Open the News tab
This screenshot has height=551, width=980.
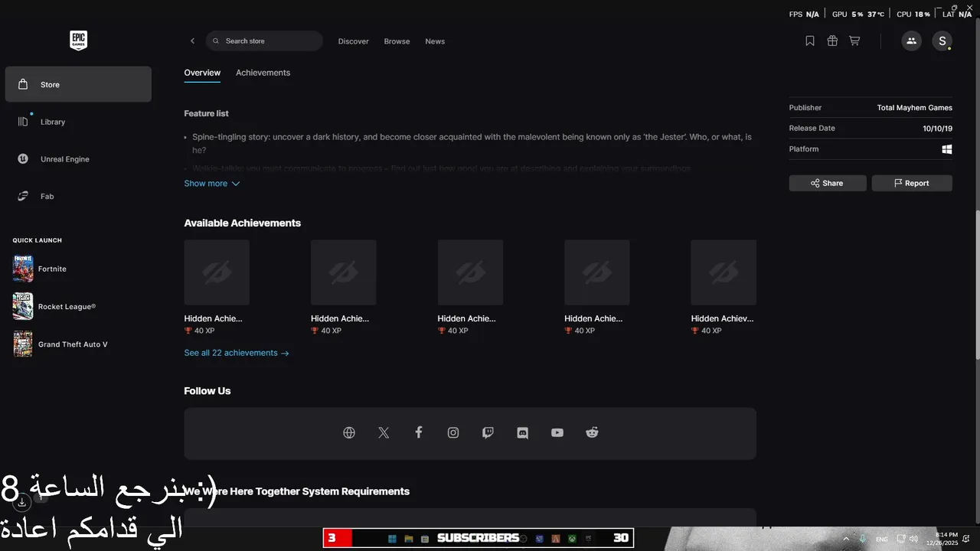click(435, 41)
